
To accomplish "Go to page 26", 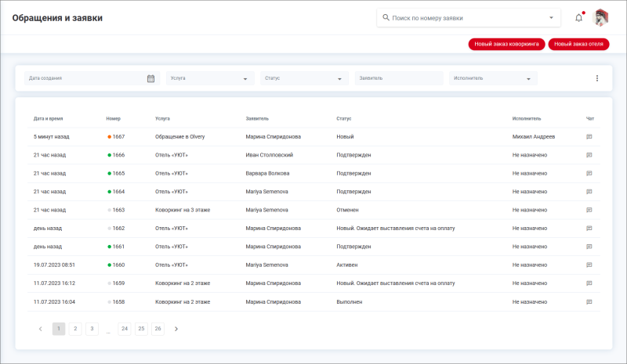I will point(158,329).
